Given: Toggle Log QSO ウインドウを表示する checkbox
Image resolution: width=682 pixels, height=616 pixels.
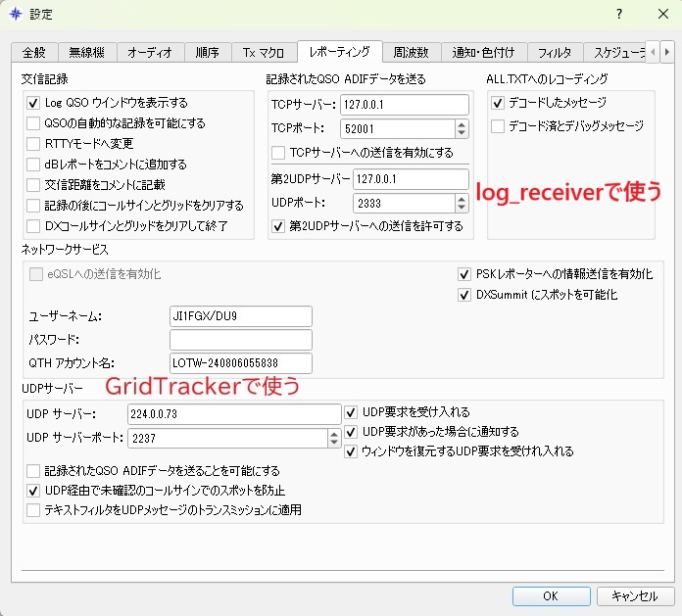Looking at the screenshot, I should coord(34,102).
